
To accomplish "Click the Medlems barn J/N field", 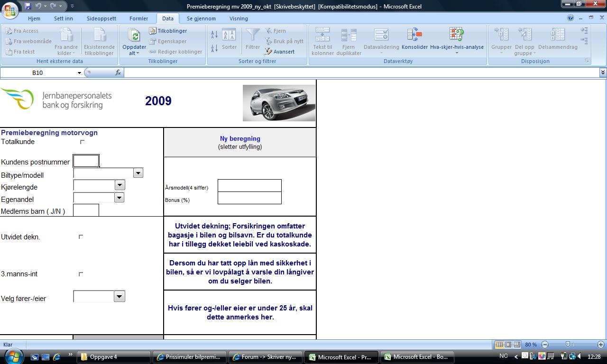I will (86, 210).
